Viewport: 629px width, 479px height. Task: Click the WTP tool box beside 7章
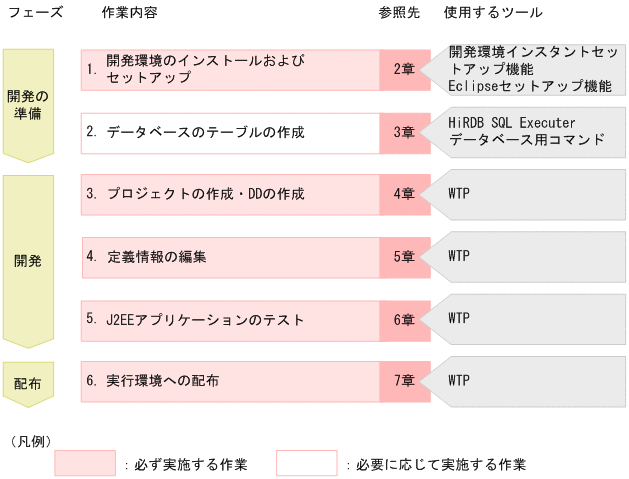coord(530,381)
